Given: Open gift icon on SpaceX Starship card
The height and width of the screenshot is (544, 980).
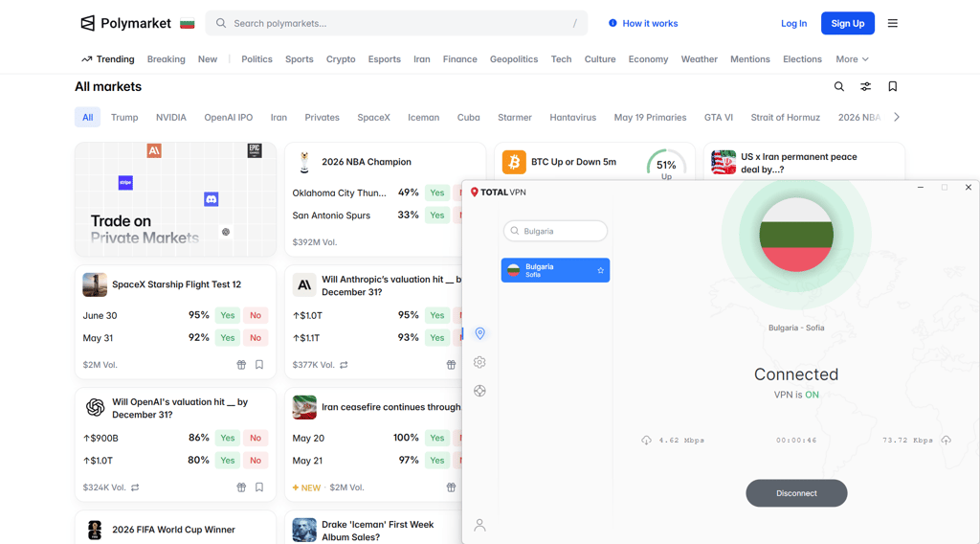Looking at the screenshot, I should point(241,365).
